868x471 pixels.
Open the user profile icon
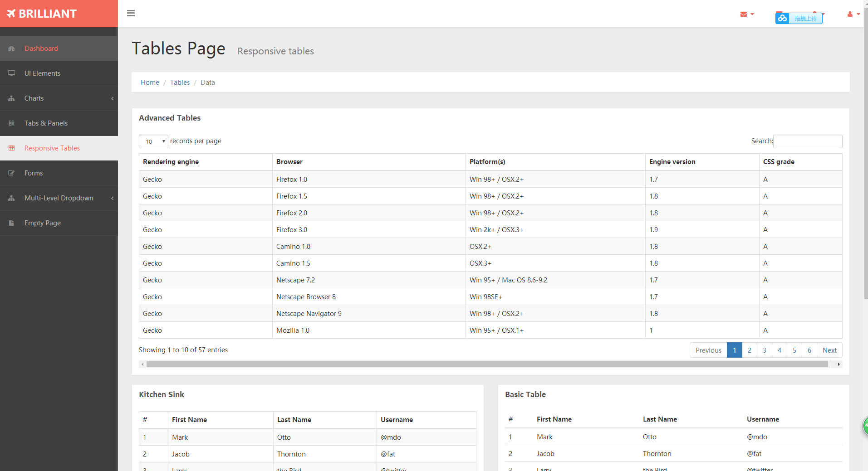850,14
